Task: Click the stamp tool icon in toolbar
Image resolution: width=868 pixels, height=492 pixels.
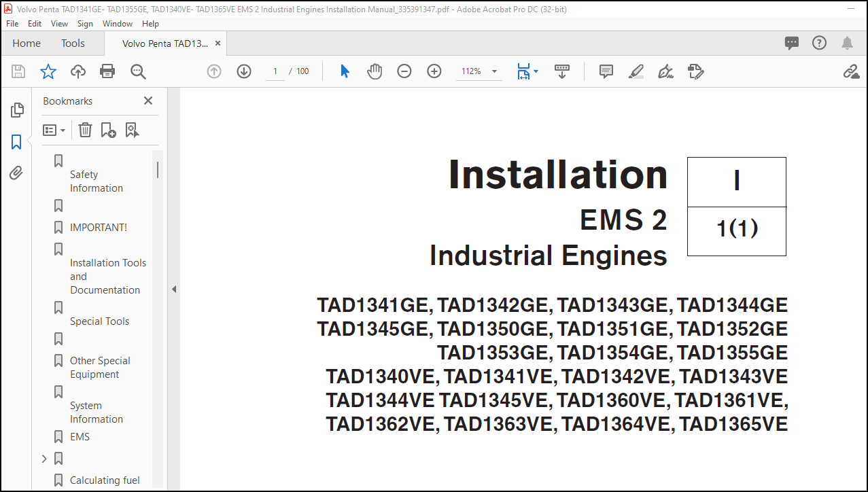Action: 695,71
